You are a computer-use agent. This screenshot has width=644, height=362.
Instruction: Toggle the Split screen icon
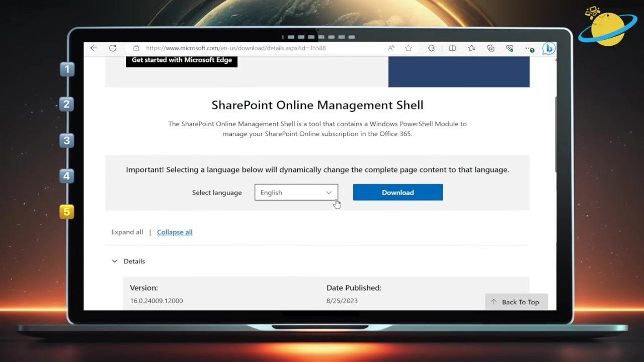pos(452,48)
